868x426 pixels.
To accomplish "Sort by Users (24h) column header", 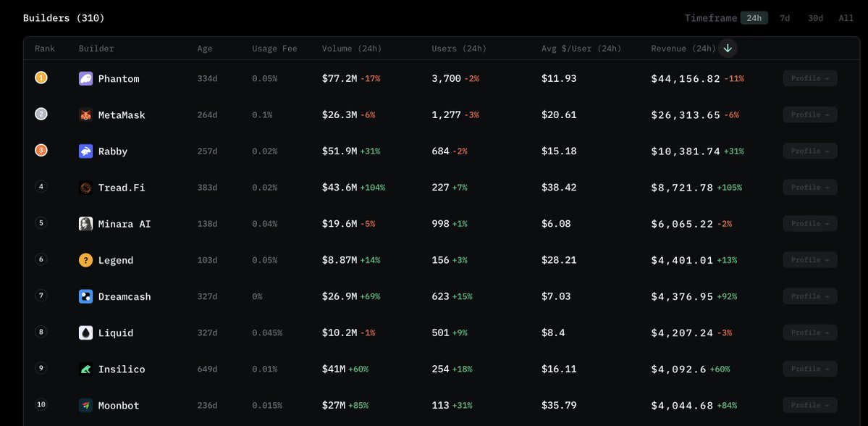I will (459, 49).
